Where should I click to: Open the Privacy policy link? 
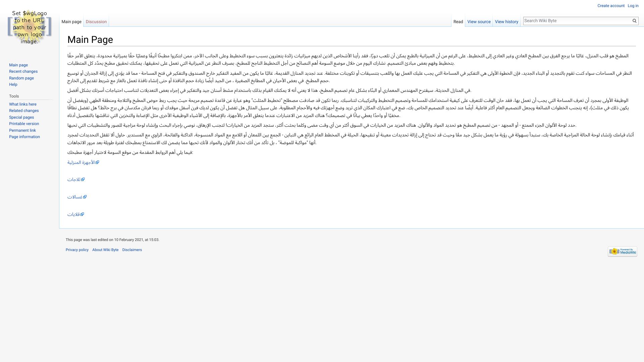pos(77,250)
